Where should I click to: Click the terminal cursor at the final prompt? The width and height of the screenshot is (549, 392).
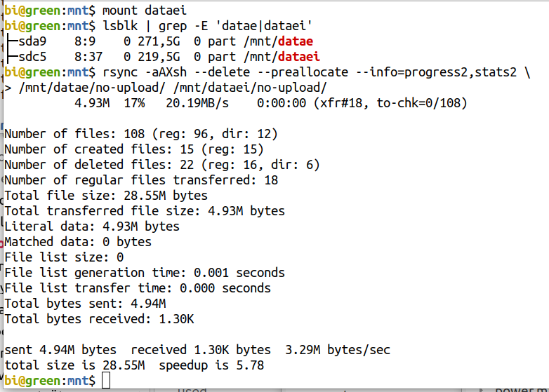point(106,380)
